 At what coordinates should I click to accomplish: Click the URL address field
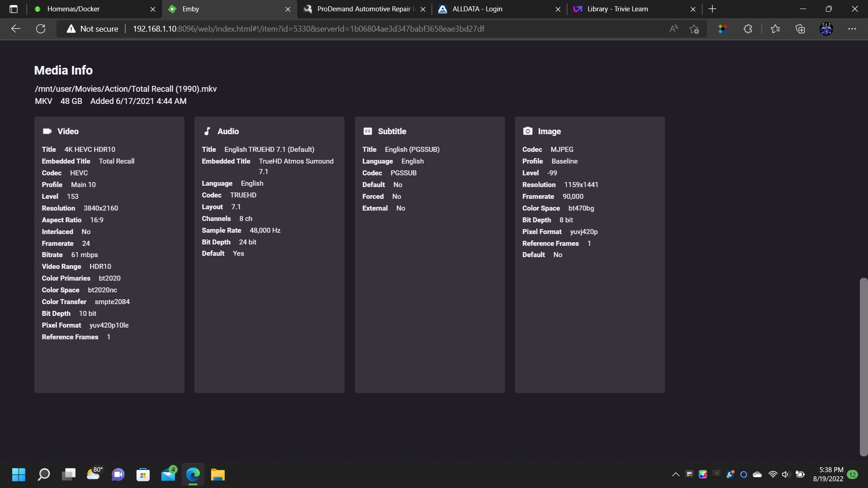362,29
